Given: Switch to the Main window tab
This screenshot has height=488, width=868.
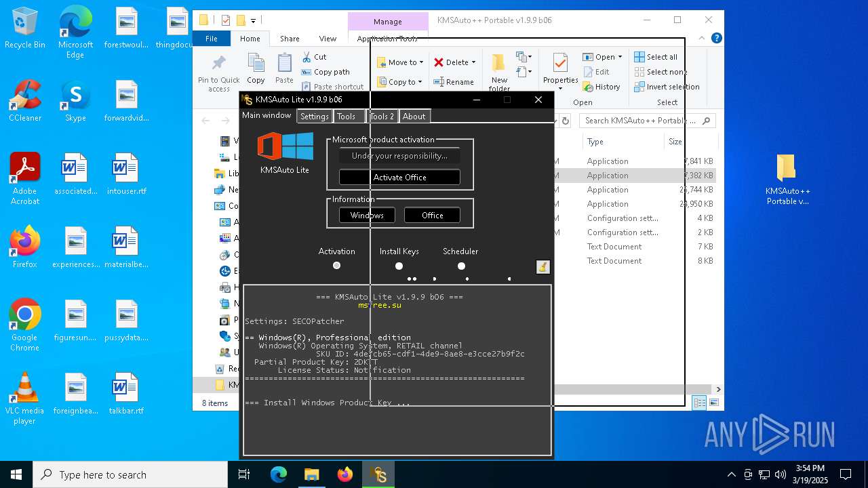Looking at the screenshot, I should pyautogui.click(x=267, y=115).
